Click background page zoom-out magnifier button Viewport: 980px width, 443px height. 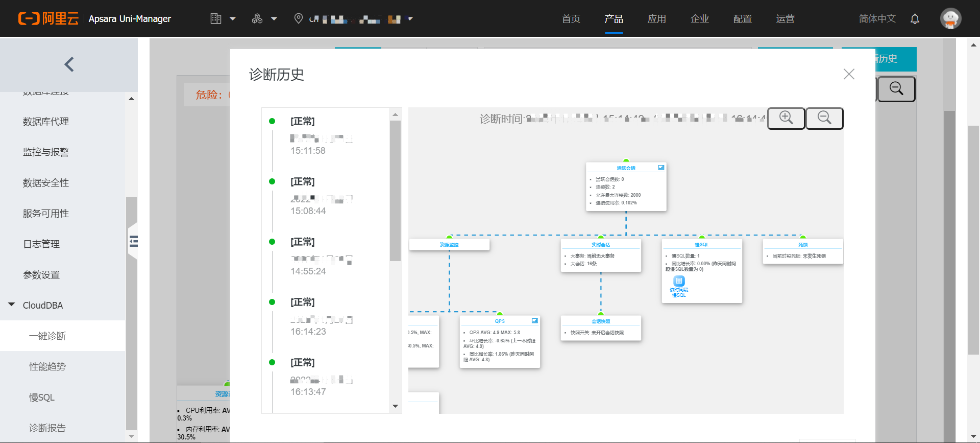tap(896, 89)
